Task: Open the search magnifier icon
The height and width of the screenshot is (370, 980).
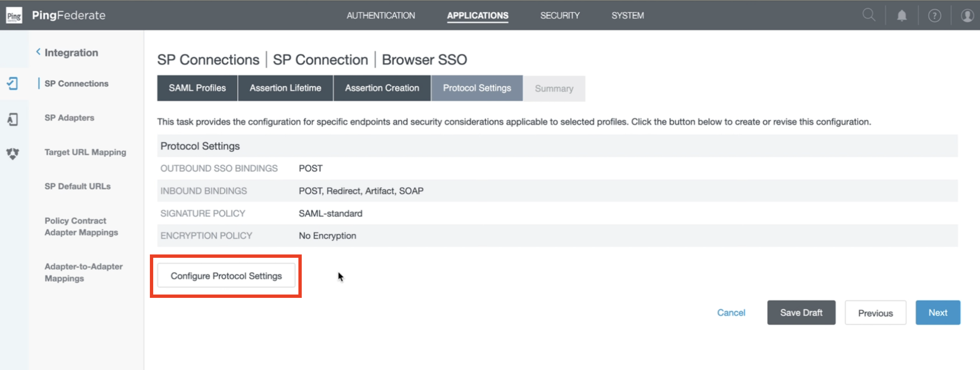Action: point(869,15)
